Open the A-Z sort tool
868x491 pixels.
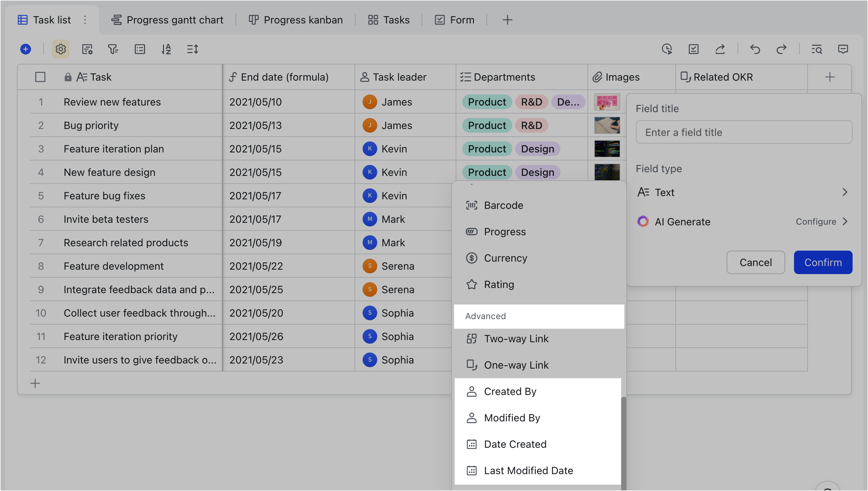tap(166, 49)
